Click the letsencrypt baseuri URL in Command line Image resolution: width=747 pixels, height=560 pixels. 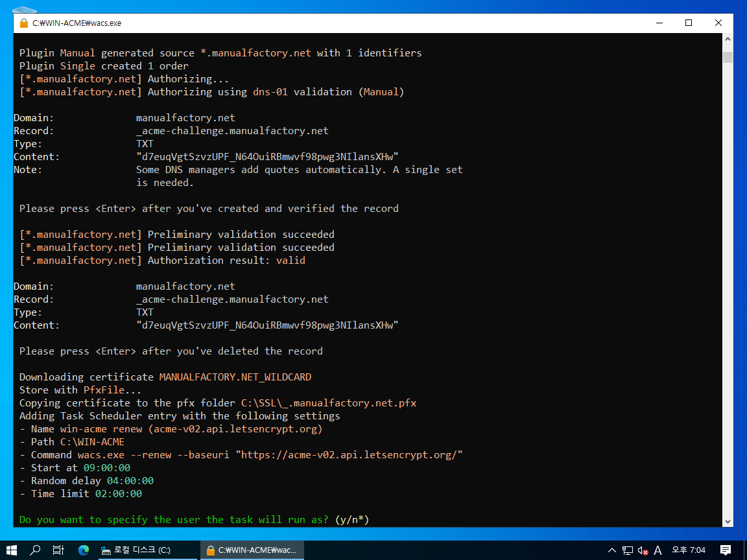pos(349,455)
